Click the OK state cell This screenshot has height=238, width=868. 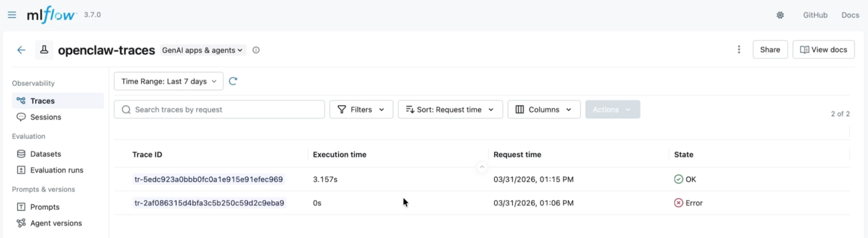click(685, 179)
